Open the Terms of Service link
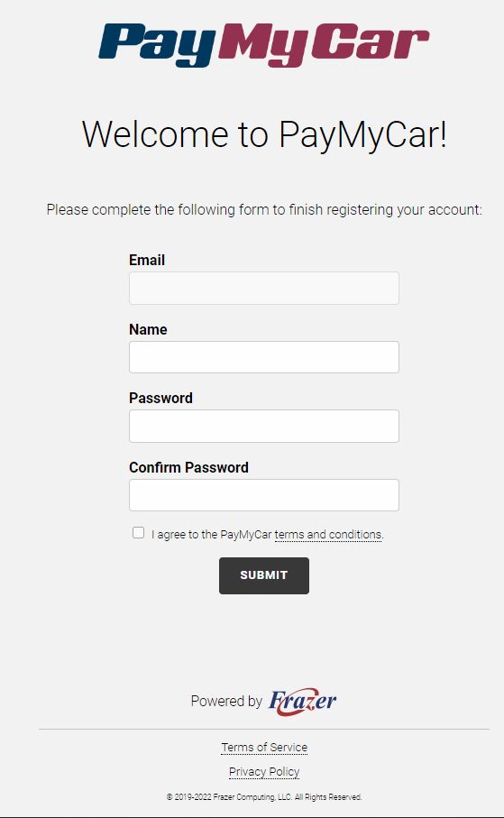 [264, 747]
